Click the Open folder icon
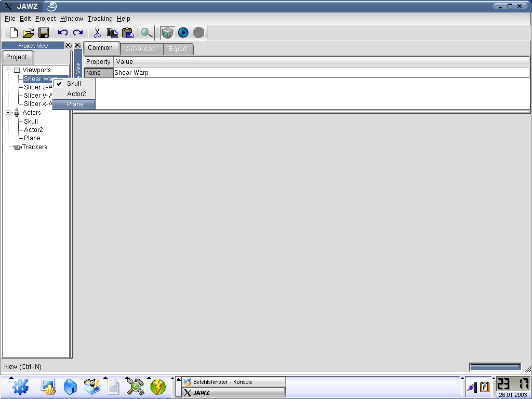The height and width of the screenshot is (399, 532). pos(29,33)
